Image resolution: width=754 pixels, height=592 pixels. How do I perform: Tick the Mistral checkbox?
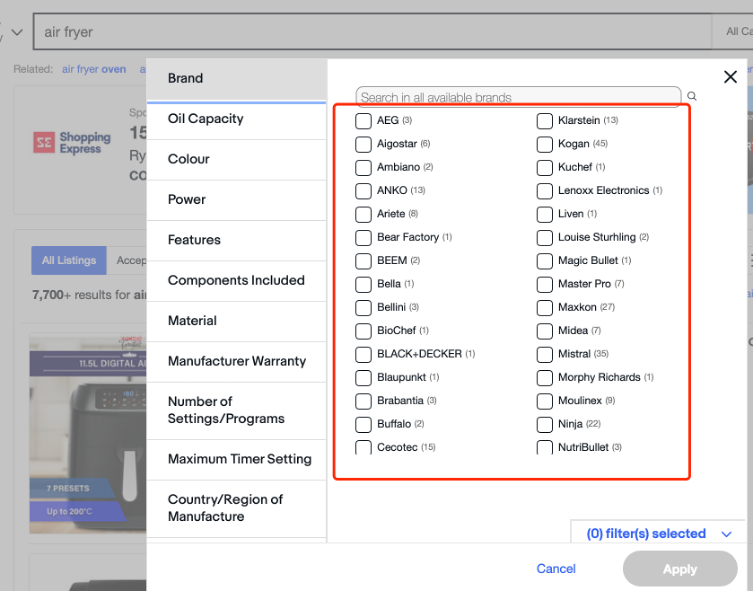[x=544, y=354]
